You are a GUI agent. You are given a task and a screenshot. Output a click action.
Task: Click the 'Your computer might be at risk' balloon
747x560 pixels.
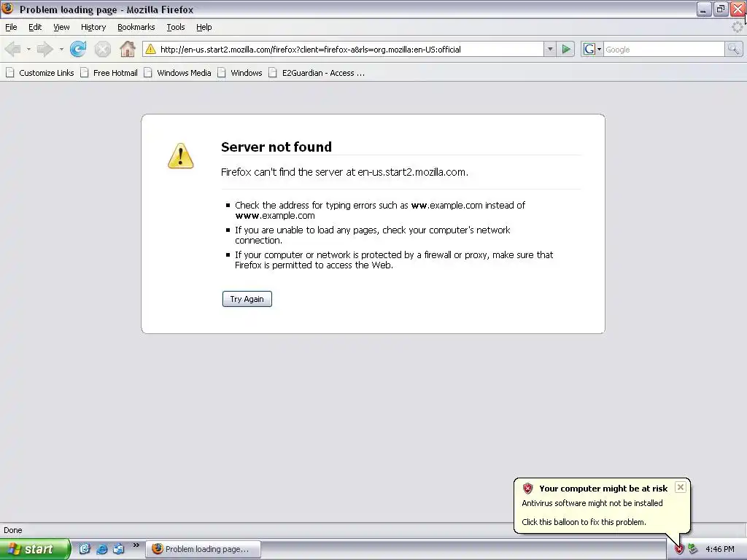point(602,505)
